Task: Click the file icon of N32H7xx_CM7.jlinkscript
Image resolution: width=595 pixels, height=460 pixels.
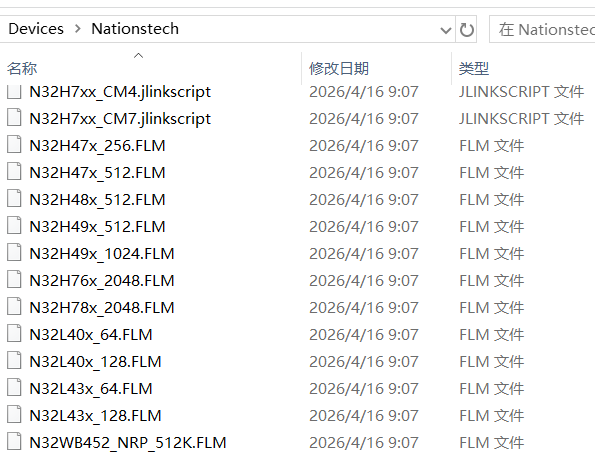Action: (x=14, y=118)
